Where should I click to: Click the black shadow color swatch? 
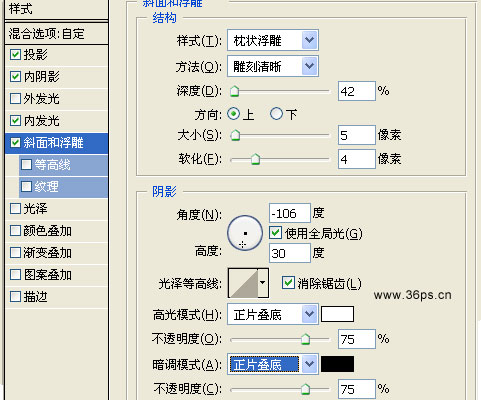[337, 364]
